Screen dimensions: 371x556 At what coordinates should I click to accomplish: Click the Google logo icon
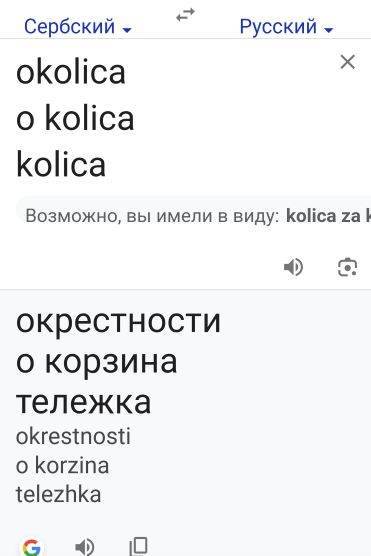(32, 547)
